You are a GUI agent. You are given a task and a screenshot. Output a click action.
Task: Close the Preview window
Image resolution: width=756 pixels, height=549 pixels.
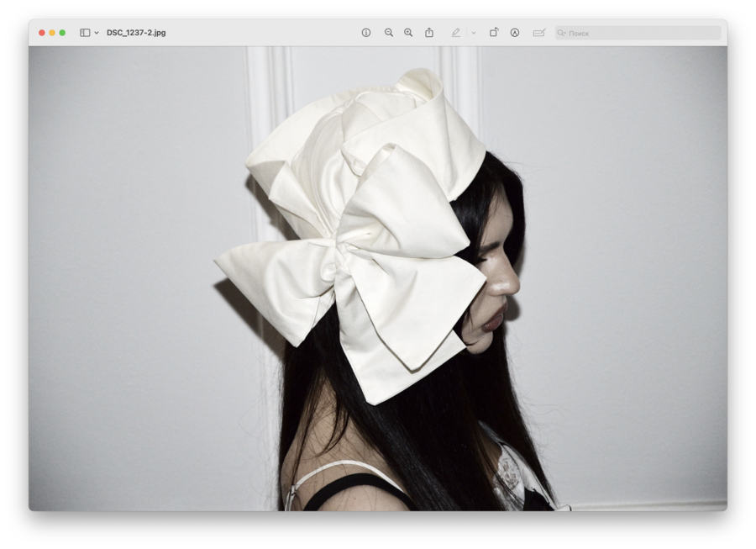pos(42,33)
